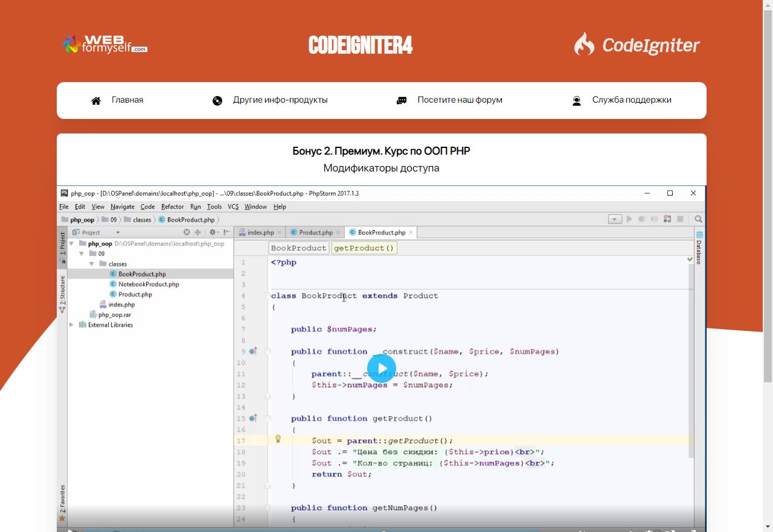Open the Navigate menu in PhpStorm
The width and height of the screenshot is (773, 532).
(x=123, y=207)
